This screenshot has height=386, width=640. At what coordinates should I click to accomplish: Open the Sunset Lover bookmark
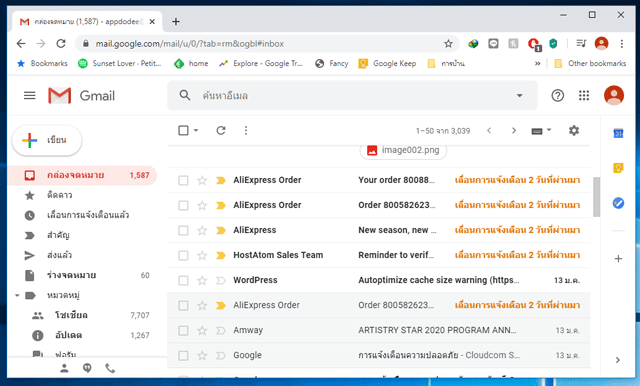[120, 63]
